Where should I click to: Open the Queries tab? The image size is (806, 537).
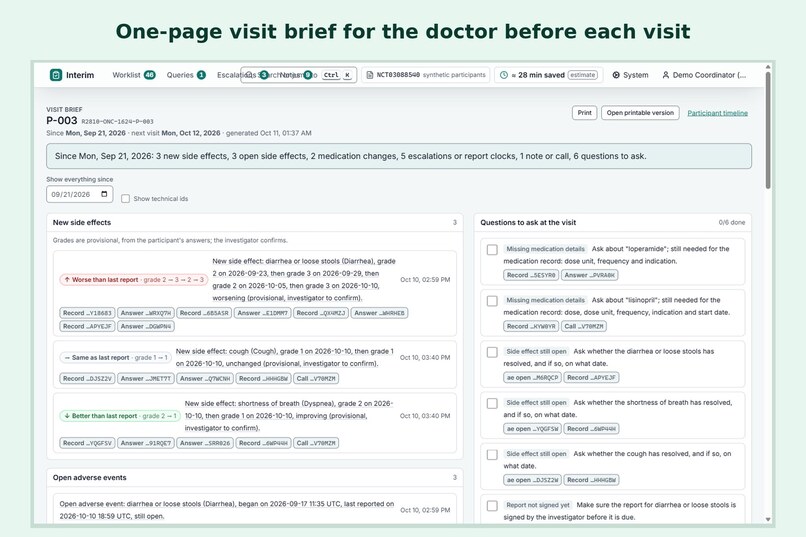[186, 75]
